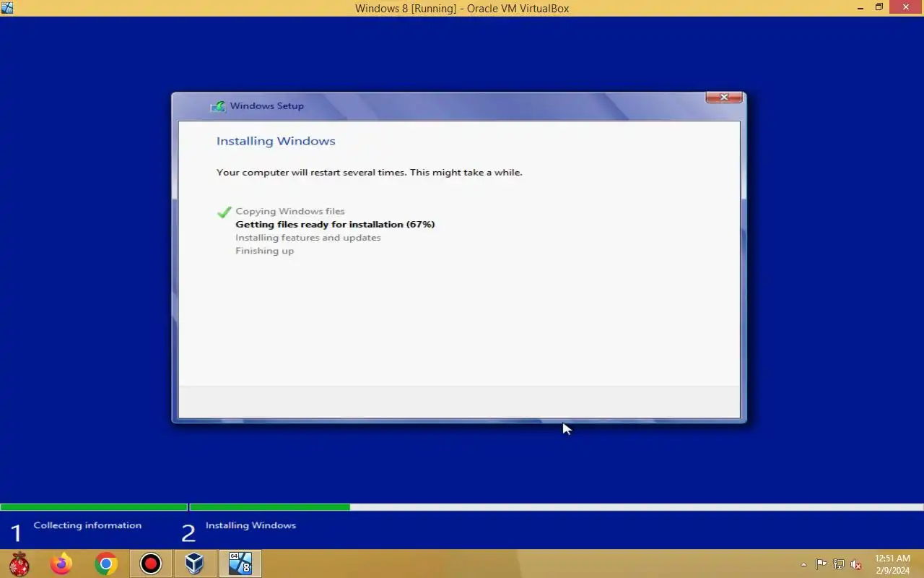Close the Windows Setup dialog
This screenshot has width=924, height=578.
(723, 98)
